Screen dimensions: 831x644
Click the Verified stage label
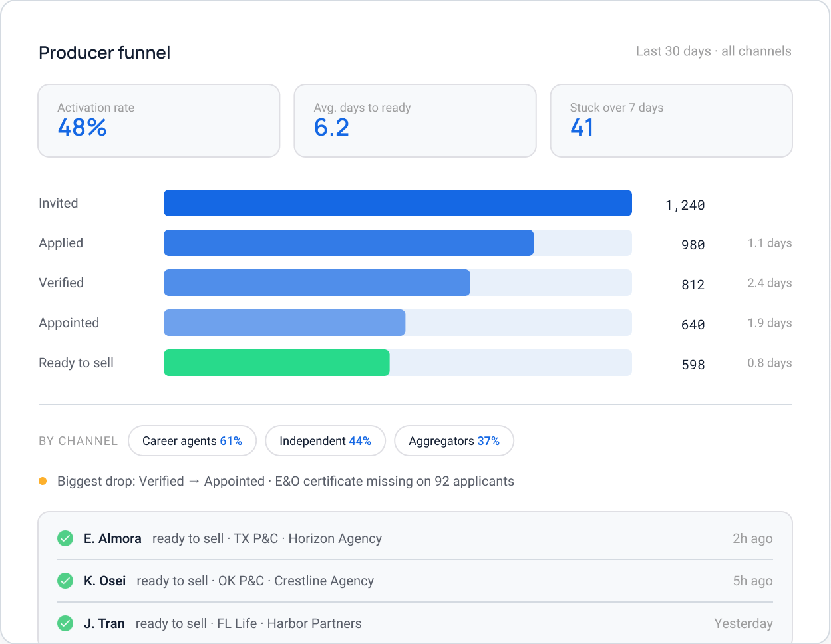point(61,283)
